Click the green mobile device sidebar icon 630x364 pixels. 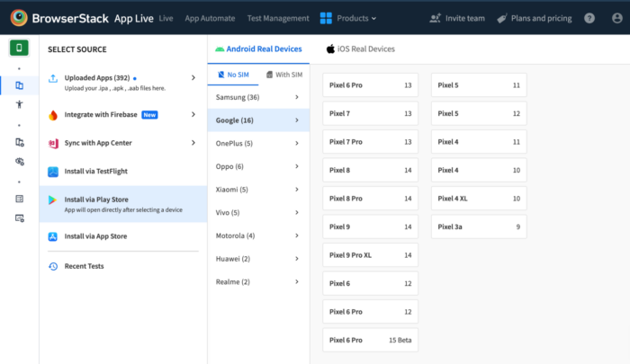[19, 48]
